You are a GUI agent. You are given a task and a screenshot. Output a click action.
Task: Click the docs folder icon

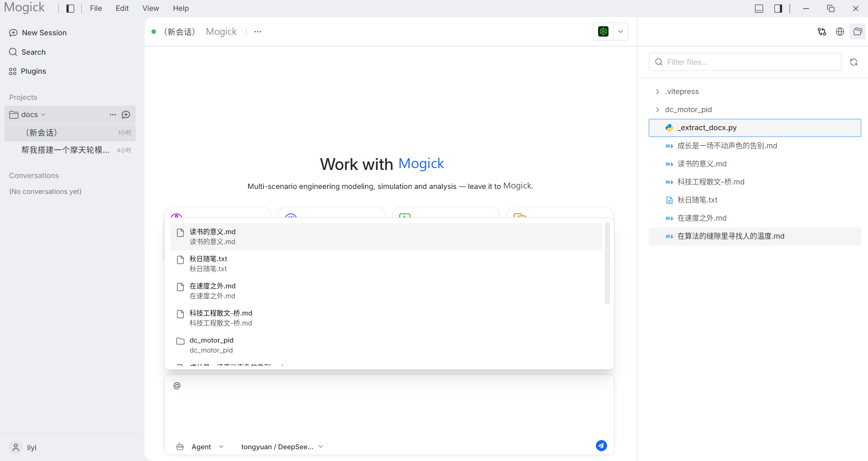tap(14, 115)
